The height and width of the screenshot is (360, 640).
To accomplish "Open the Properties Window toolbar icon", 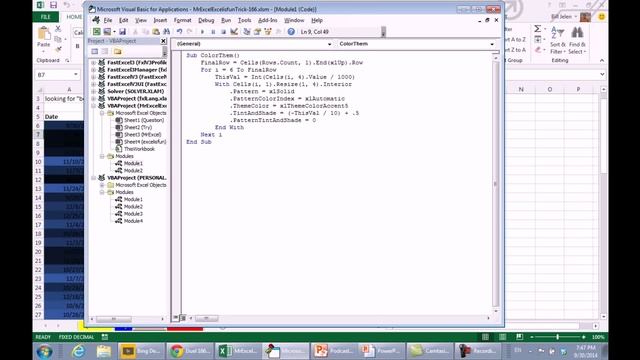I will pos(257,31).
